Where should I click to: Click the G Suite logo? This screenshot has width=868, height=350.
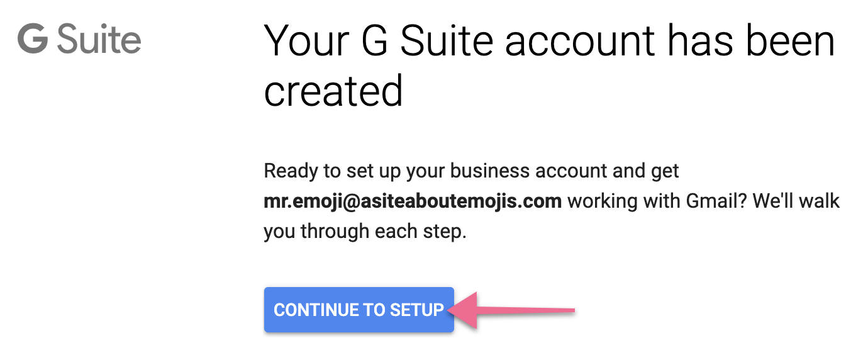pos(79,40)
